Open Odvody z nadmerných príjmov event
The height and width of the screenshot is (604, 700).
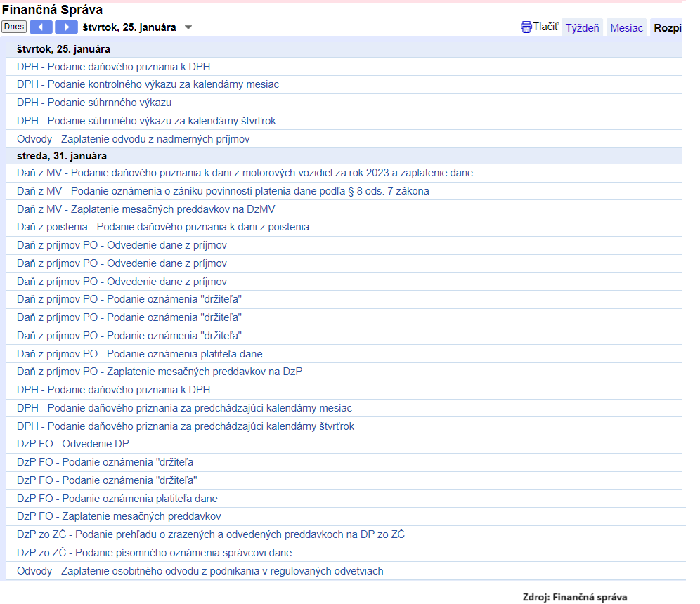pos(133,139)
